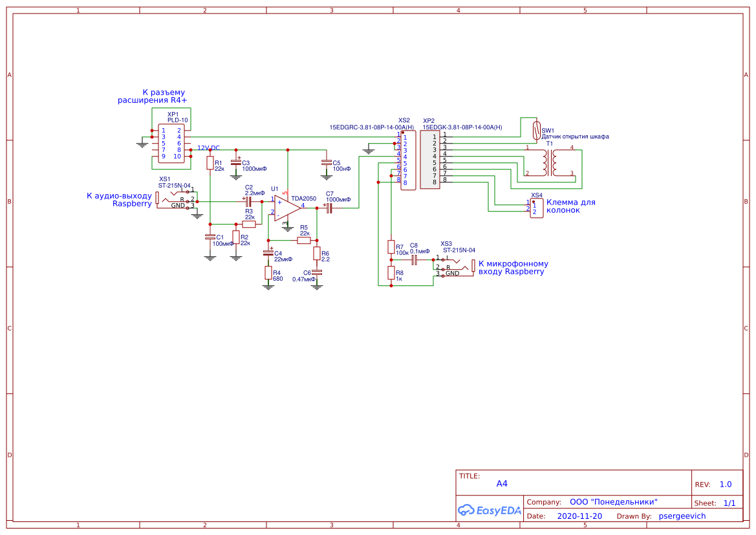This screenshot has width=756, height=535.
Task: Select the XS4 speaker terminal symbol
Action: (535, 207)
